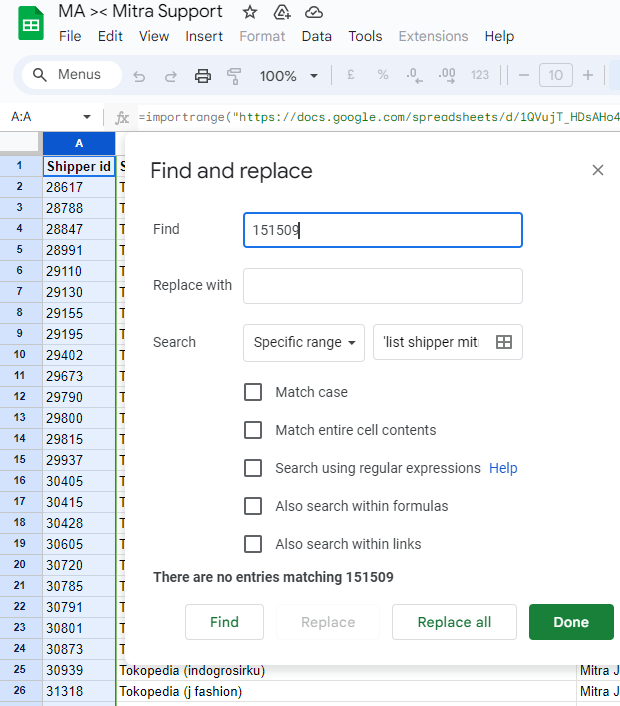Tick Match entire cell contents

point(253,430)
